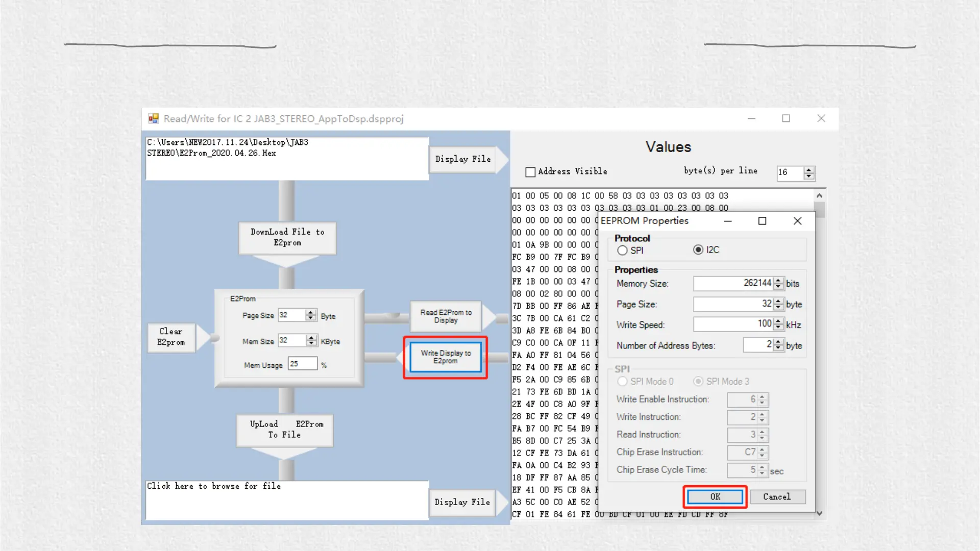Click UpLoad E2Prom To File
This screenshot has width=980, height=551.
[285, 430]
